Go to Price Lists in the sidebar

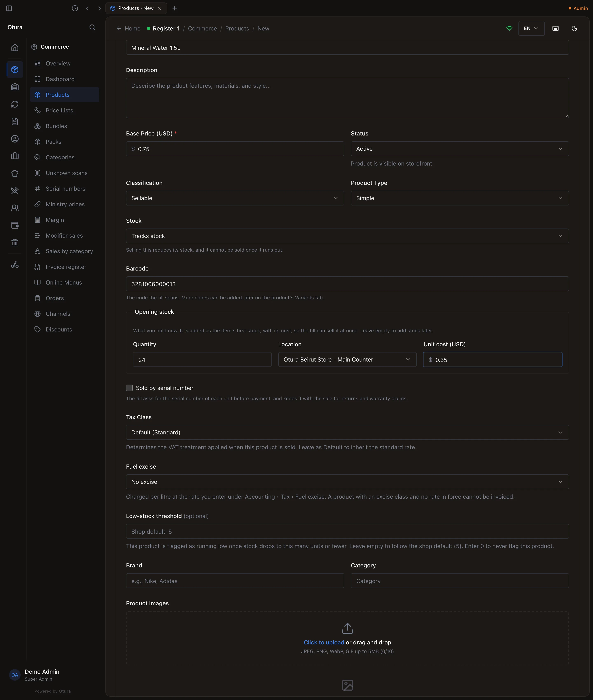(64, 110)
